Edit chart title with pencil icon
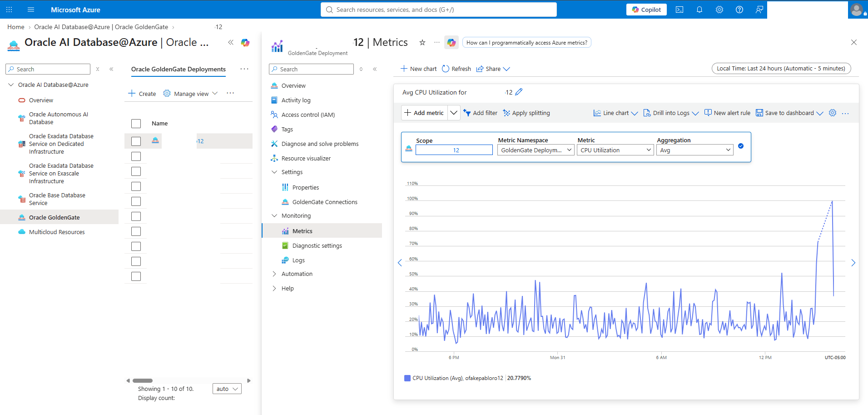 519,92
